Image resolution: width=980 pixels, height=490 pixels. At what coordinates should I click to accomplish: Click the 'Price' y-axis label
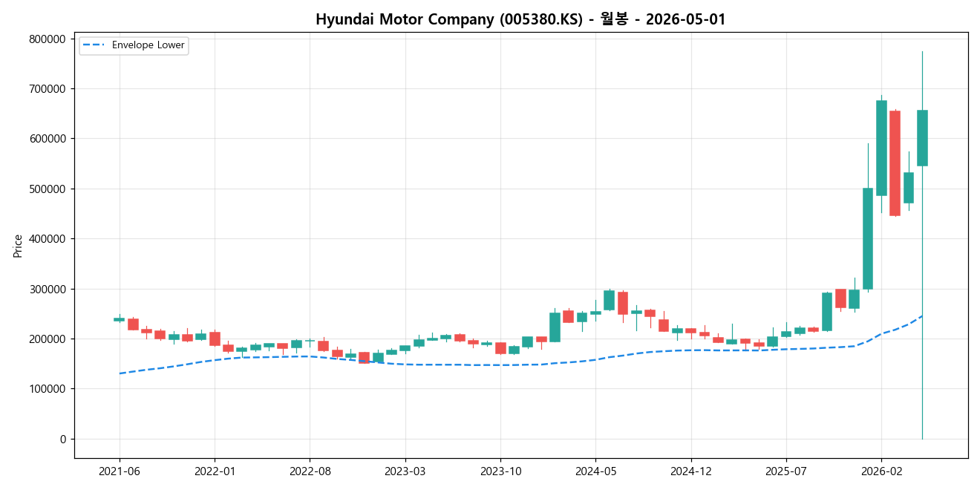click(x=18, y=246)
